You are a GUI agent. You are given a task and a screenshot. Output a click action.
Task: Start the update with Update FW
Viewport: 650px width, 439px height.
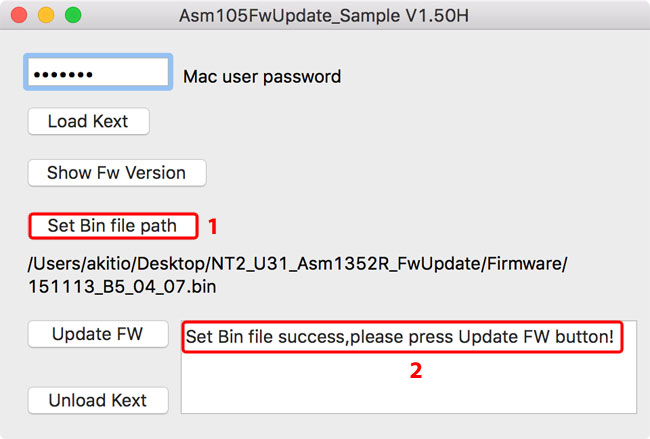click(97, 334)
